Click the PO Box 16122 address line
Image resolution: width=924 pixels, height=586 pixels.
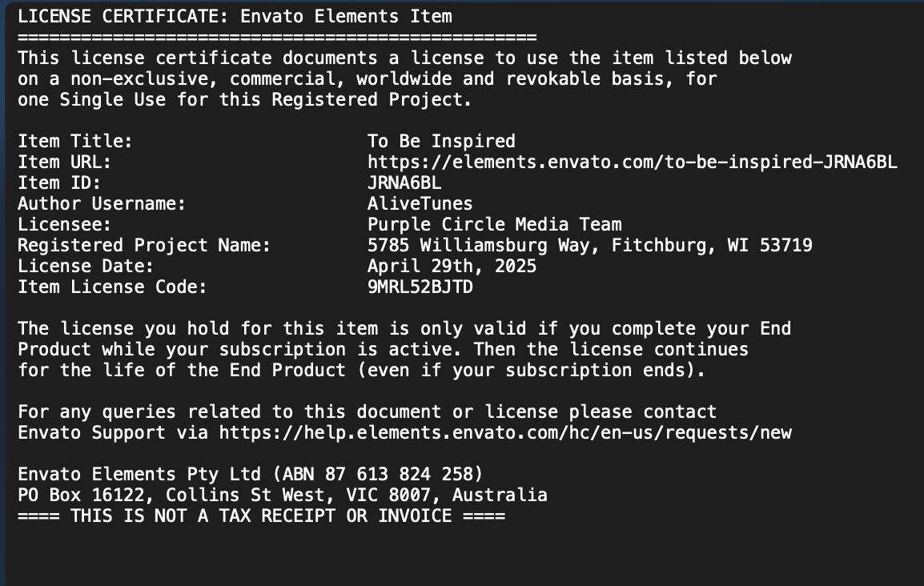pos(282,496)
